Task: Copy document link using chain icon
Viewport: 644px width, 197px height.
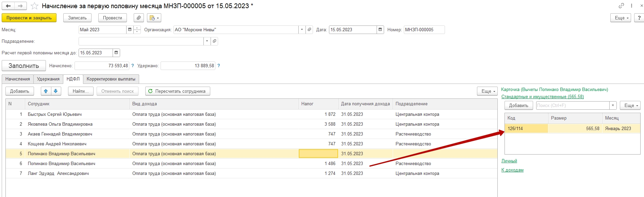Action: click(621, 6)
